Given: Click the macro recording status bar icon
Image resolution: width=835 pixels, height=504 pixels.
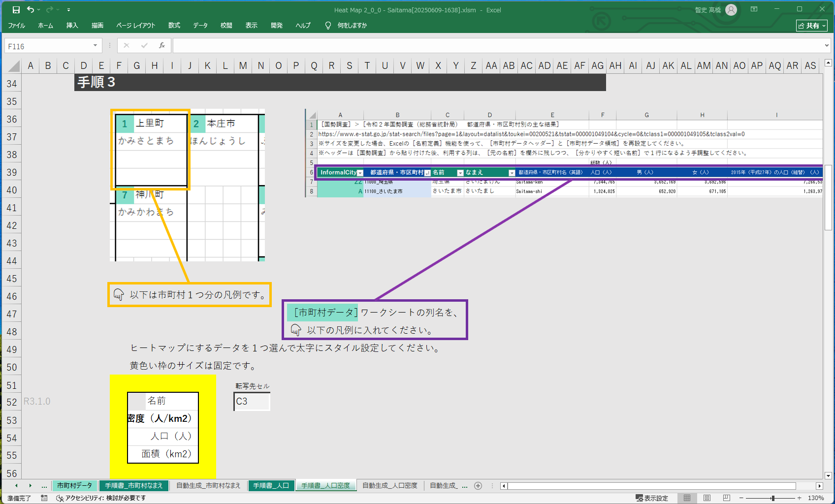Looking at the screenshot, I should tap(44, 498).
